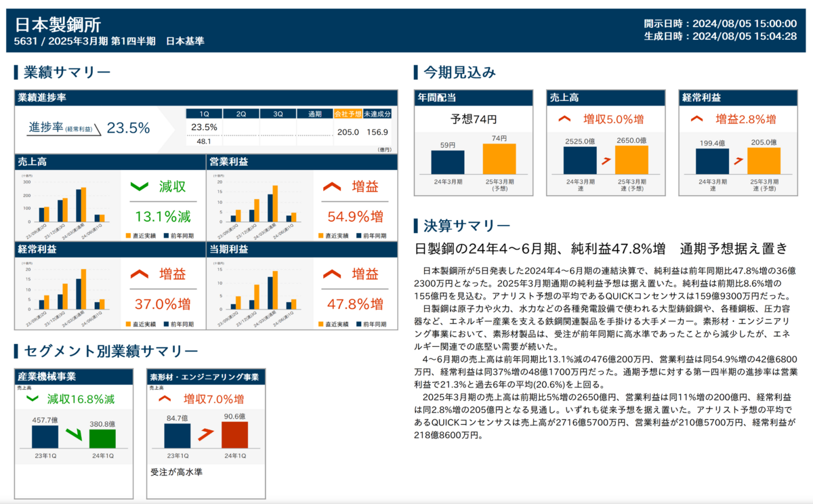Click the red up chevron in the 当期利益 panel

pyautogui.click(x=332, y=274)
